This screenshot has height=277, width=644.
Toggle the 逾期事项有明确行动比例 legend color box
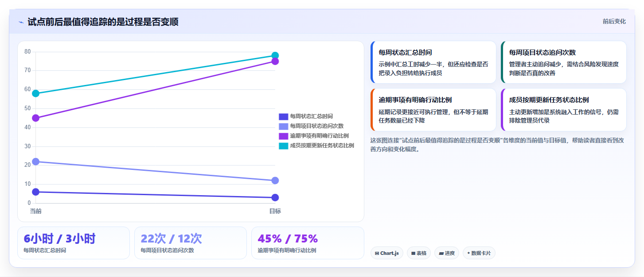tap(283, 136)
